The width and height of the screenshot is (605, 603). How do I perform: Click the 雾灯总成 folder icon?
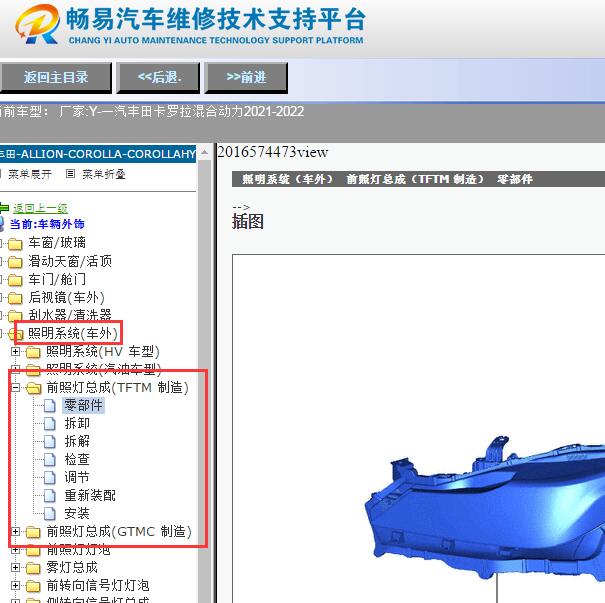33,568
